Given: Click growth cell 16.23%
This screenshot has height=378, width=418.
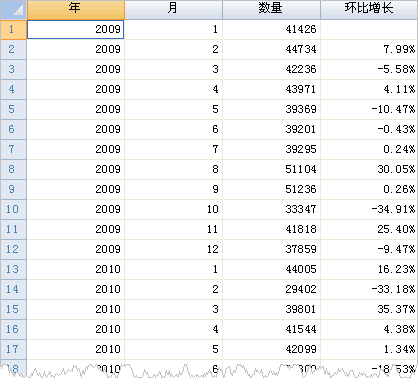Looking at the screenshot, I should (x=369, y=270).
